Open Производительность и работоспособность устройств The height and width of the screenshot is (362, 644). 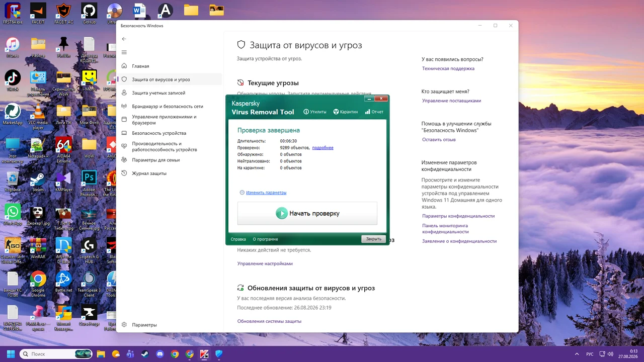170,146
